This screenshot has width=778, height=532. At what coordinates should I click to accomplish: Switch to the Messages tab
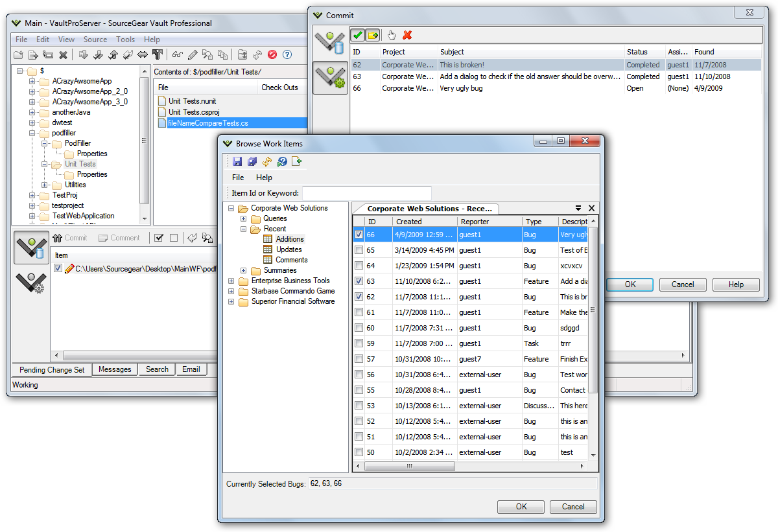(115, 369)
